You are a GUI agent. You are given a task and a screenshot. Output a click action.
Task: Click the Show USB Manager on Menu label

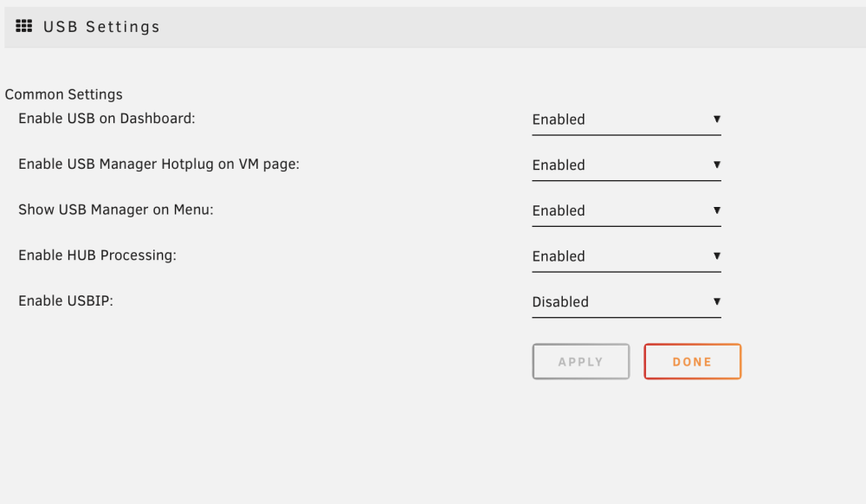[x=116, y=210]
